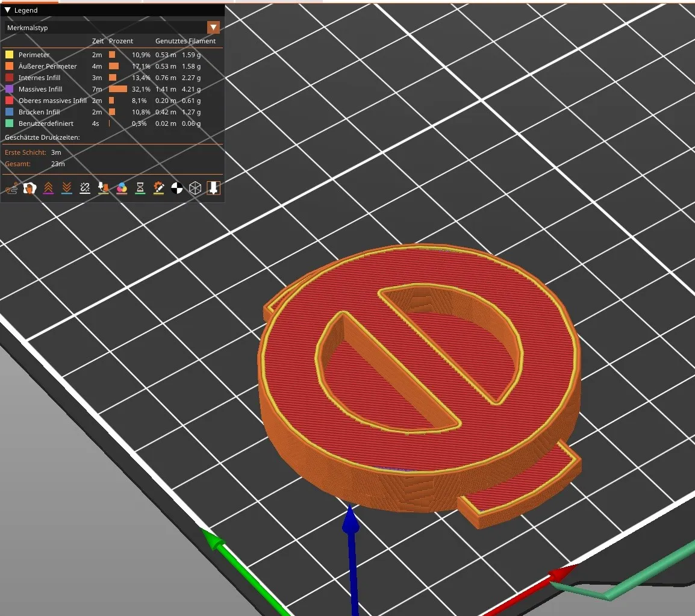Click the Massives Infill '4.21 g' value
The width and height of the screenshot is (695, 616).
click(191, 89)
